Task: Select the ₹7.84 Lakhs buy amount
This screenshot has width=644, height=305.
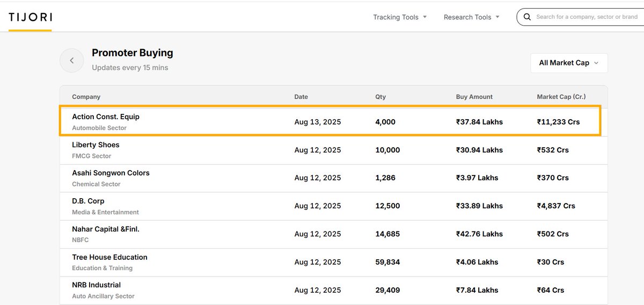Action: click(x=477, y=290)
